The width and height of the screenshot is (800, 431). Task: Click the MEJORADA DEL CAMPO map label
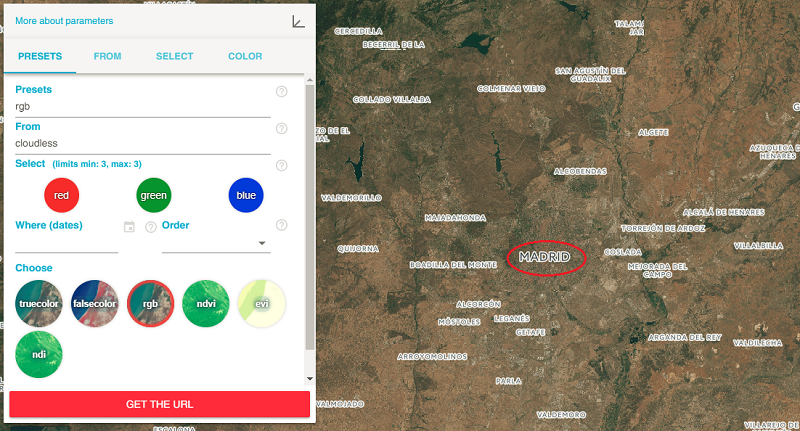(657, 270)
